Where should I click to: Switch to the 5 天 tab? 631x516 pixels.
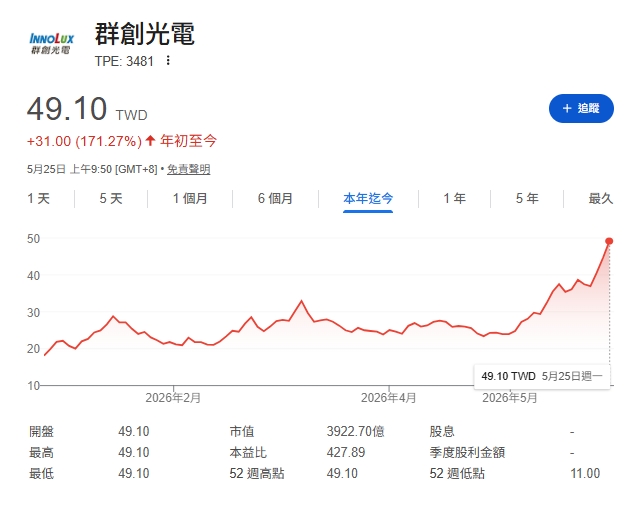pos(111,198)
